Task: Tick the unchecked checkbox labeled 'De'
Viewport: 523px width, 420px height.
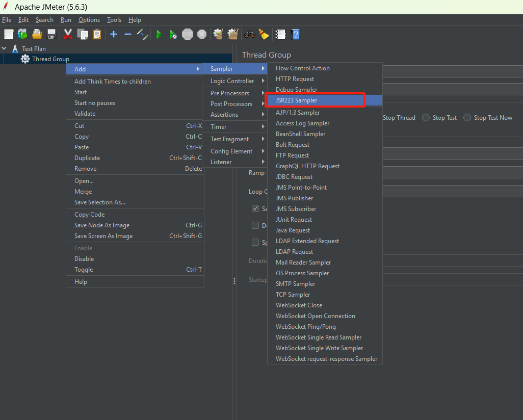Action: click(255, 225)
